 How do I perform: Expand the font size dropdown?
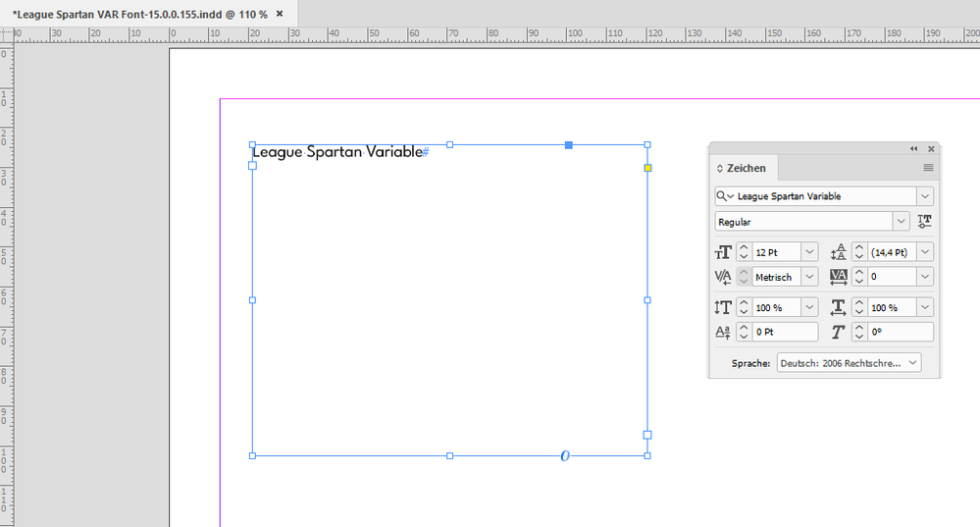point(809,252)
